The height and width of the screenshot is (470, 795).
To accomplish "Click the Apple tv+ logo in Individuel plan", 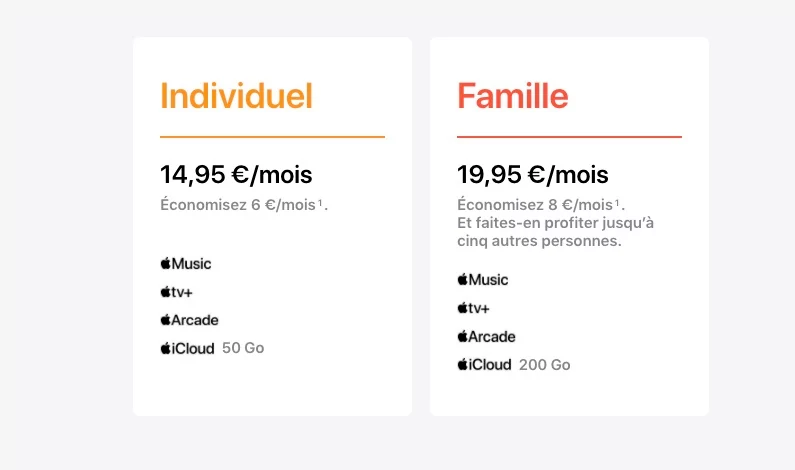I will [176, 292].
